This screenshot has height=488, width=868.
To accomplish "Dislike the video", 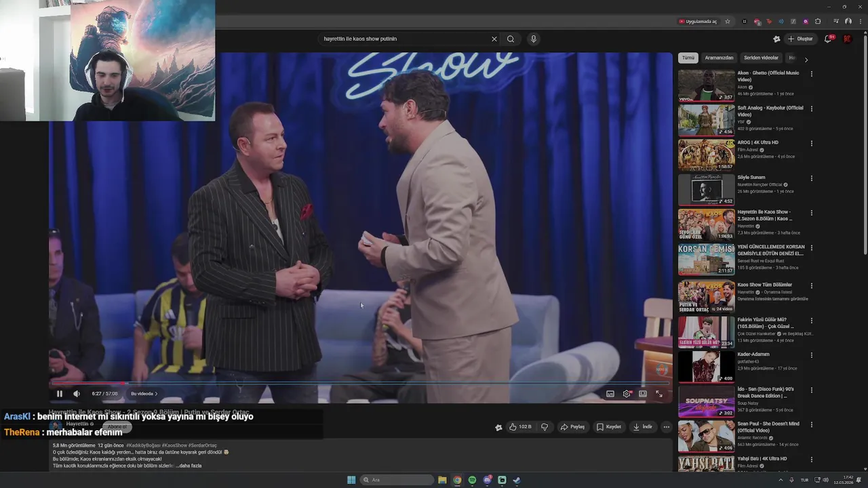I will (545, 427).
